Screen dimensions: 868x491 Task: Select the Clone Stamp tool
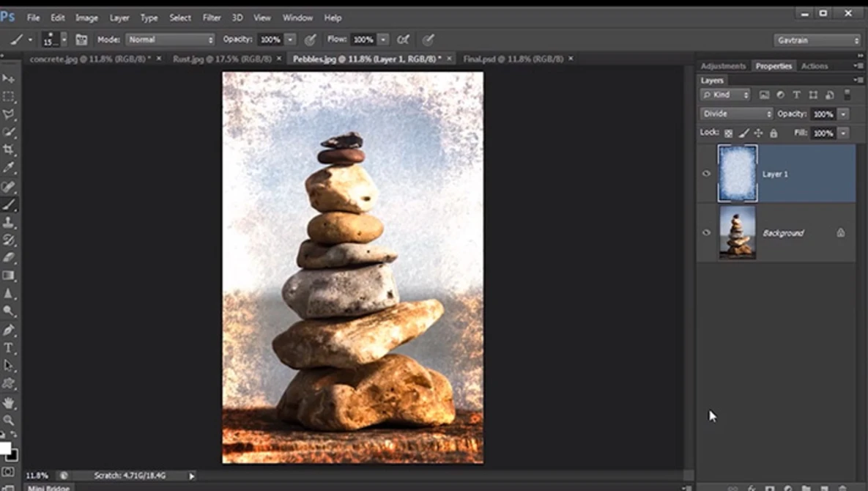pos(8,223)
